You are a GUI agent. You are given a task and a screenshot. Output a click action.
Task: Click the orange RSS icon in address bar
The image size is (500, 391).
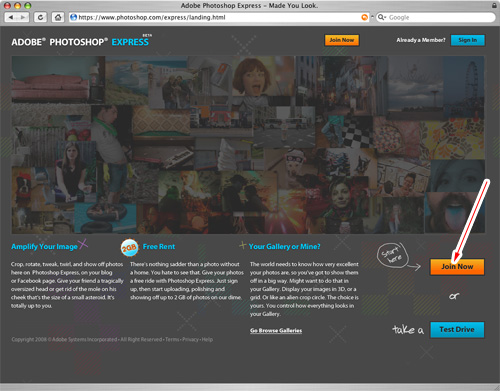click(365, 17)
